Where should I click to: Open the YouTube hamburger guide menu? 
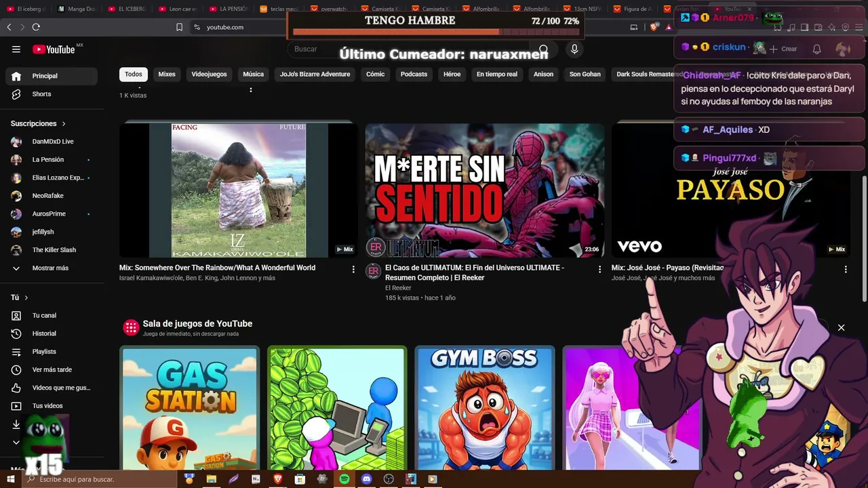coord(16,49)
